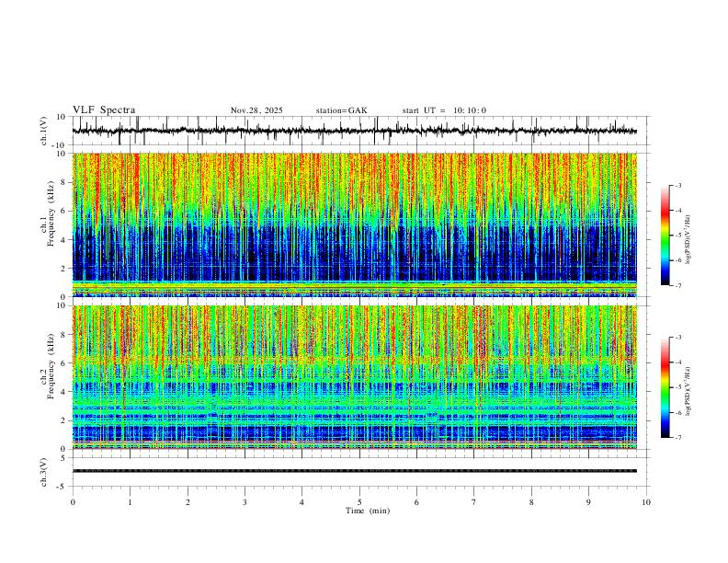Viewport: 728px width, 563px height.
Task: Click the "-7" tick on lower colorbar
Action: click(678, 438)
